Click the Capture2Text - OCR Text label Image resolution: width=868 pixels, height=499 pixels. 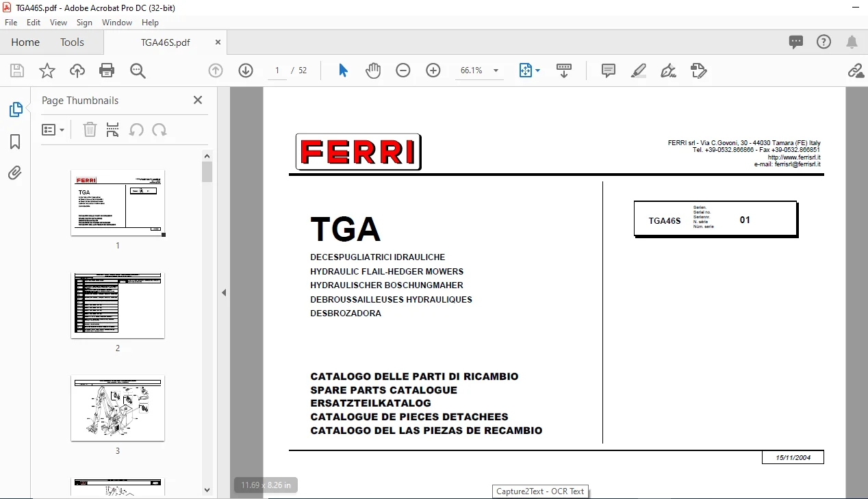tap(540, 491)
